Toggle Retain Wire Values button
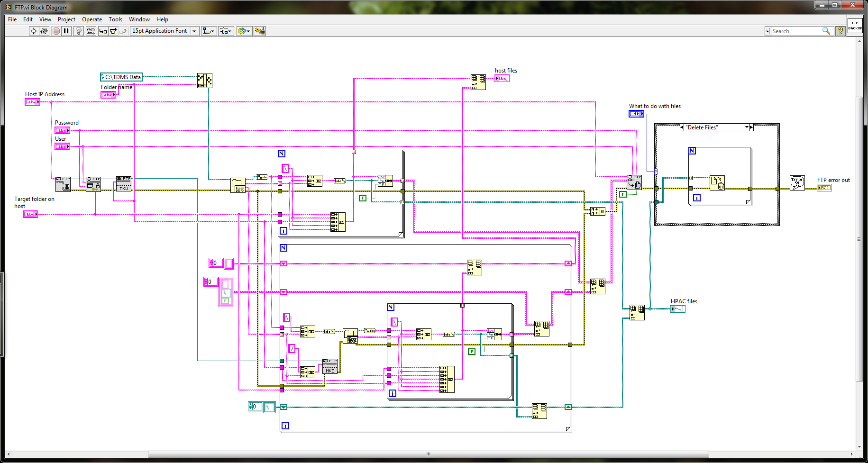Image resolution: width=868 pixels, height=463 pixels. click(91, 31)
